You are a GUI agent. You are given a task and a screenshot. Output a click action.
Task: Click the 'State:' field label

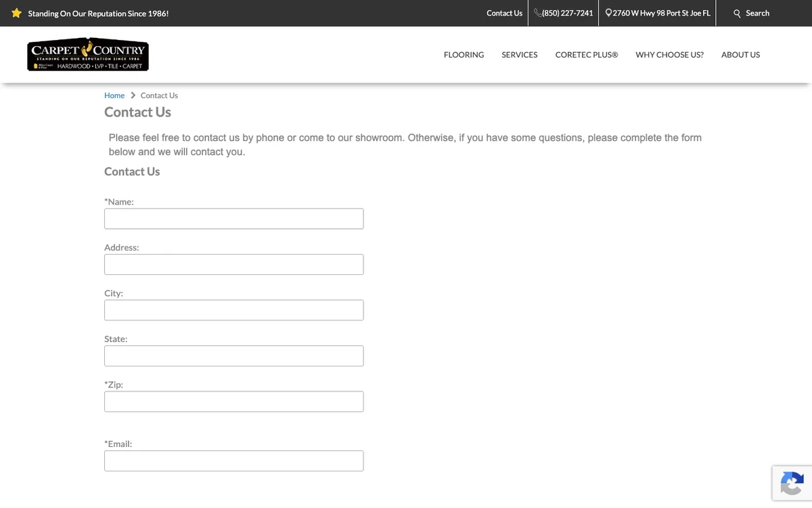pos(116,339)
